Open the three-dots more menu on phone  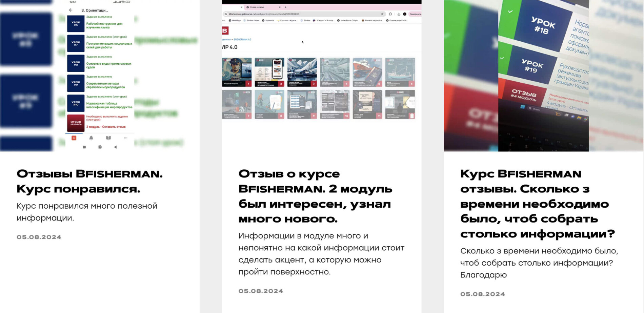pyautogui.click(x=126, y=138)
